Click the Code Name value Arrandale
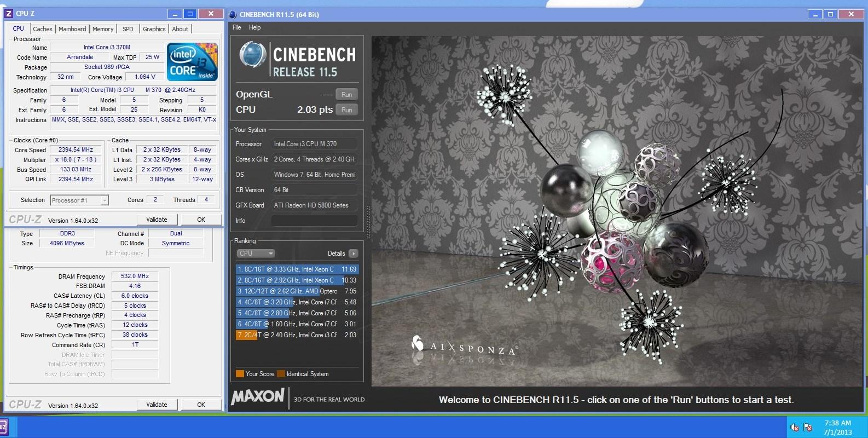Image resolution: width=868 pixels, height=438 pixels. click(80, 57)
